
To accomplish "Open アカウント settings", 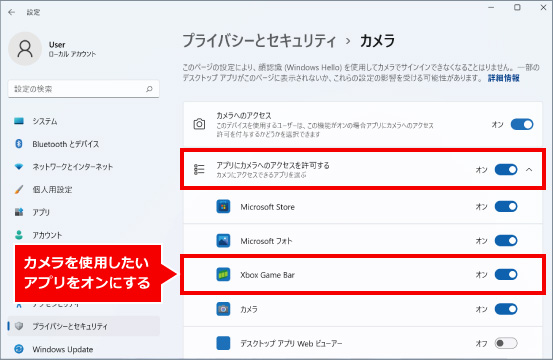I will 84,235.
